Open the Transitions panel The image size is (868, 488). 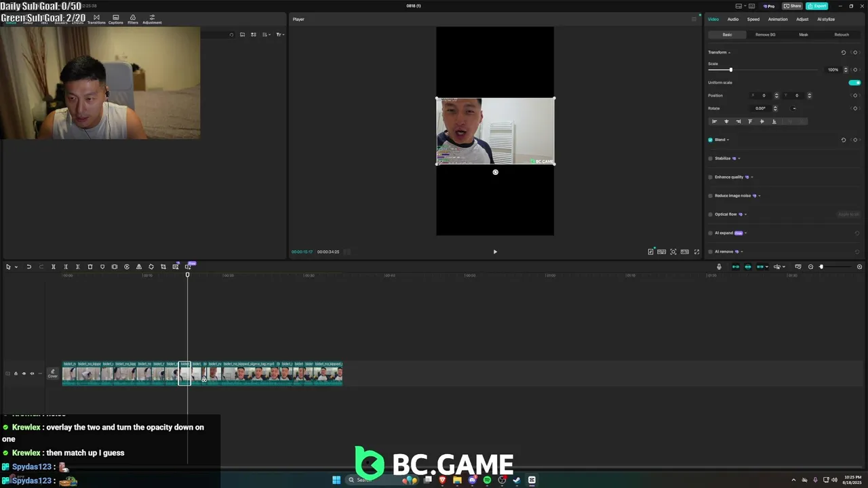(x=96, y=19)
